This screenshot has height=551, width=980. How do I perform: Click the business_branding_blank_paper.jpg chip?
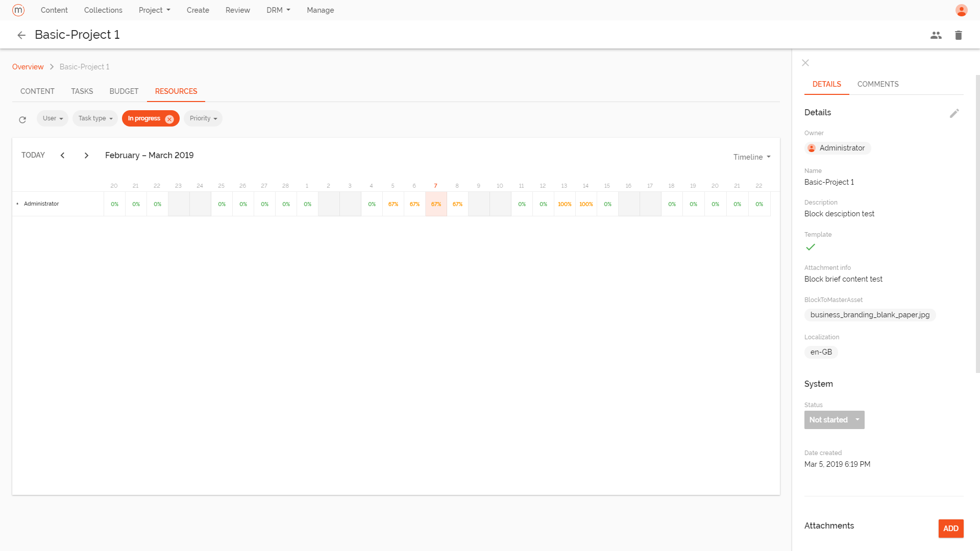870,315
